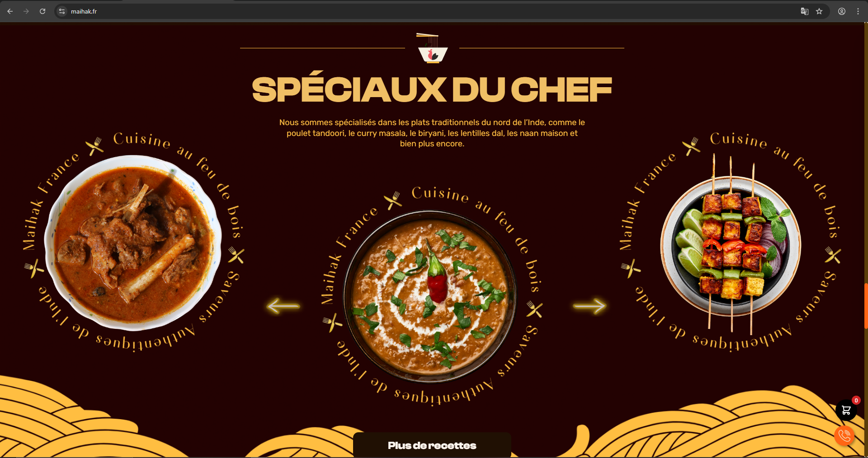Viewport: 868px width, 458px height.
Task: Open the shopping cart icon
Action: click(846, 410)
